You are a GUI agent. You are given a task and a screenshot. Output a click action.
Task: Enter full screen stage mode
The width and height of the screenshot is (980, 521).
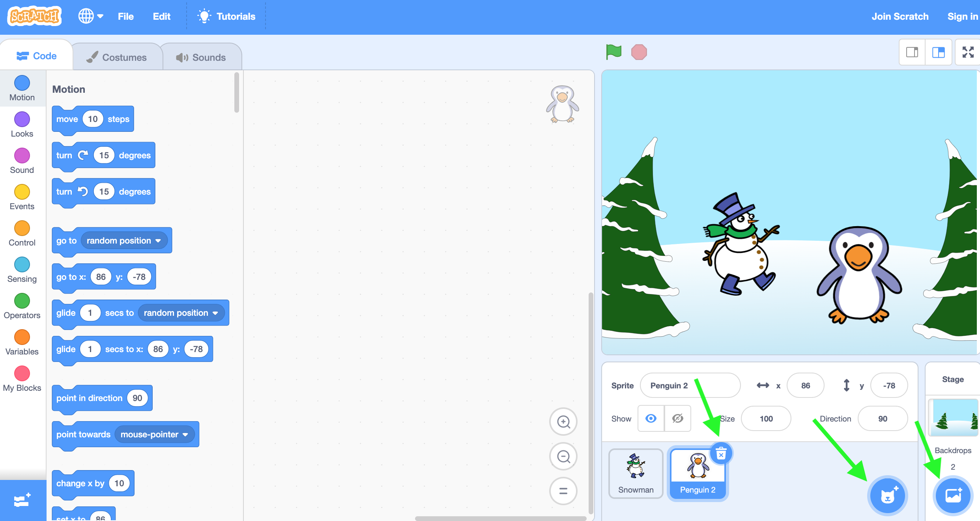tap(968, 52)
